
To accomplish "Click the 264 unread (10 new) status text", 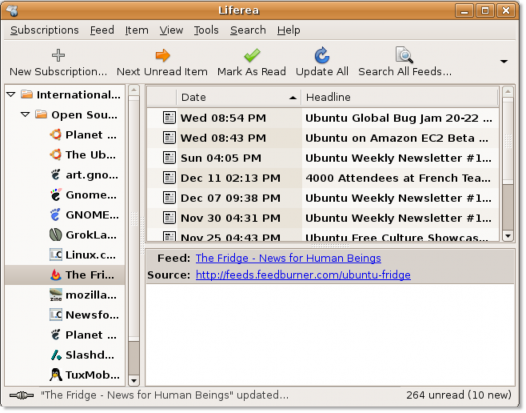I will pos(459,395).
